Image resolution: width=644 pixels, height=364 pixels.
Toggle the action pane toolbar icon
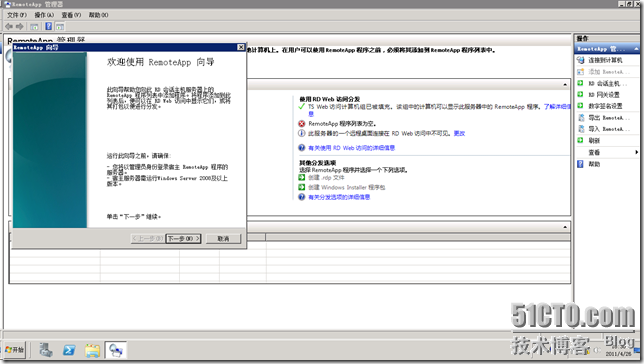click(60, 27)
